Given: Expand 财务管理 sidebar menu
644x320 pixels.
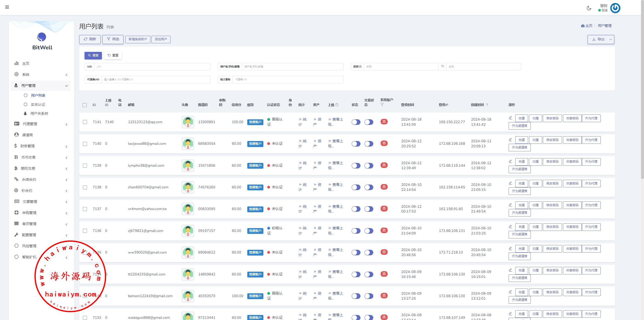Looking at the screenshot, I should [x=28, y=146].
